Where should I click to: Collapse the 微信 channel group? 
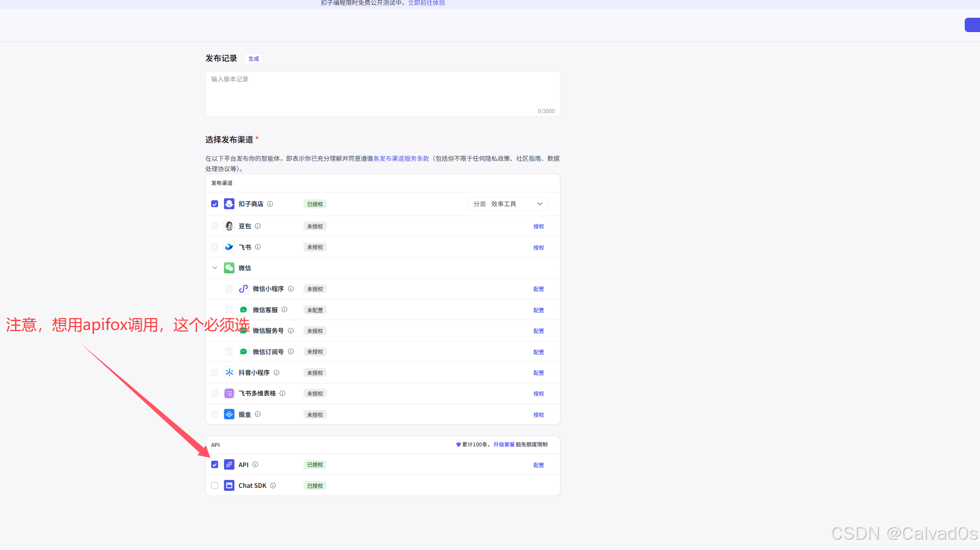click(215, 268)
